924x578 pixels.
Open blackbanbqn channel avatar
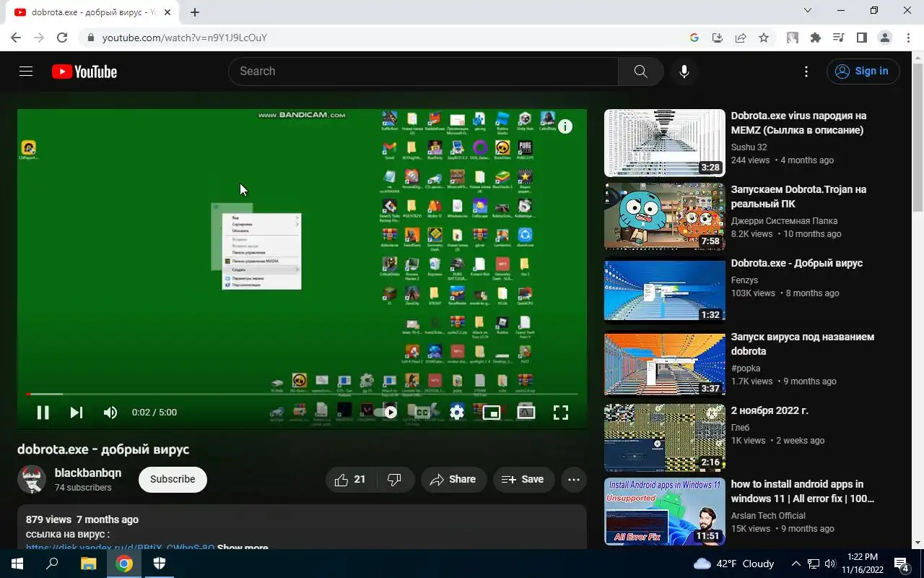pos(32,479)
